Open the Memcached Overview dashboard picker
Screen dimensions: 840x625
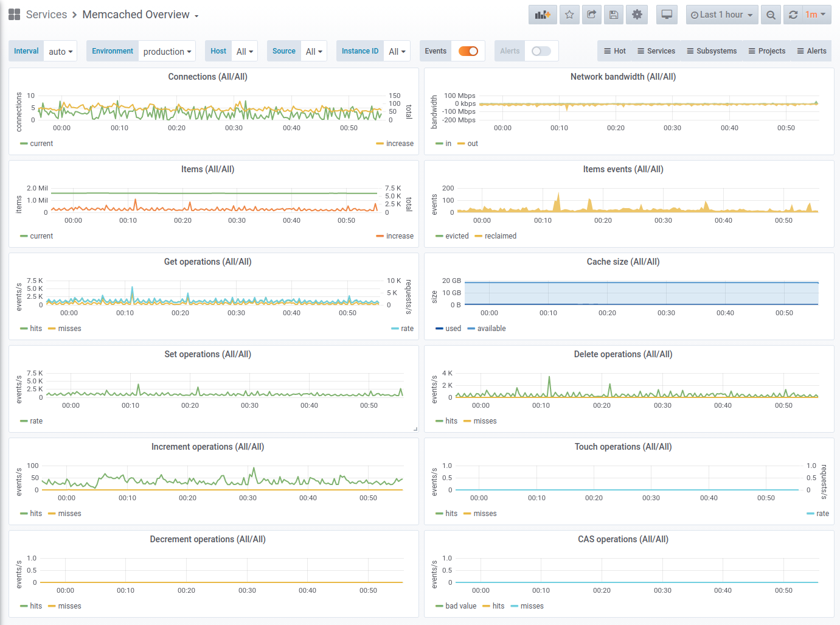(141, 15)
